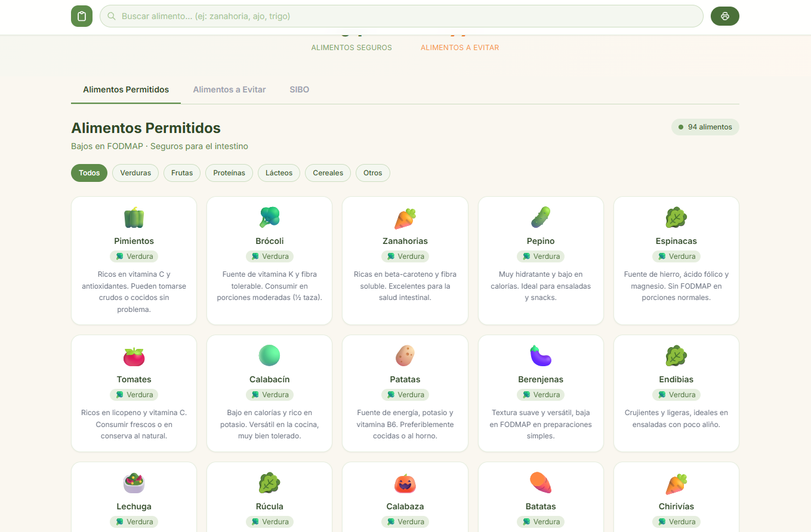Click the Zanahorias carrot icon

tap(405, 218)
